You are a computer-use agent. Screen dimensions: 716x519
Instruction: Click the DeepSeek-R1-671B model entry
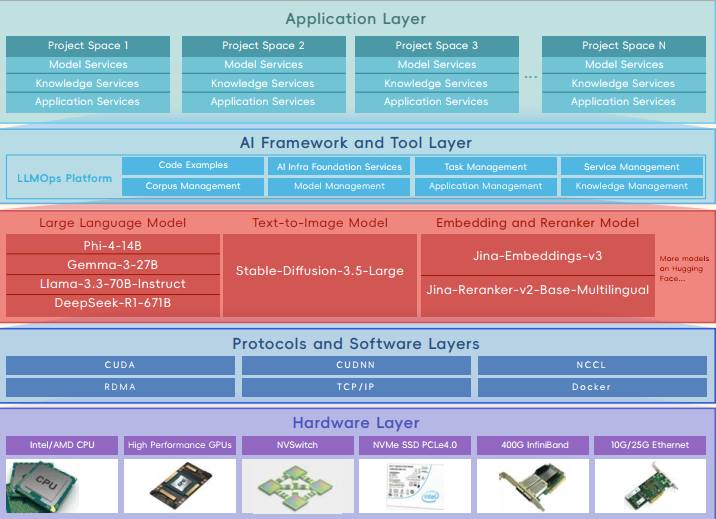point(113,302)
